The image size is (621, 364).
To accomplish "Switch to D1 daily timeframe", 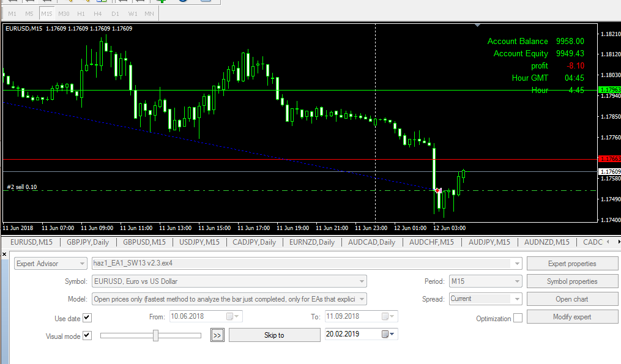I will pyautogui.click(x=115, y=13).
